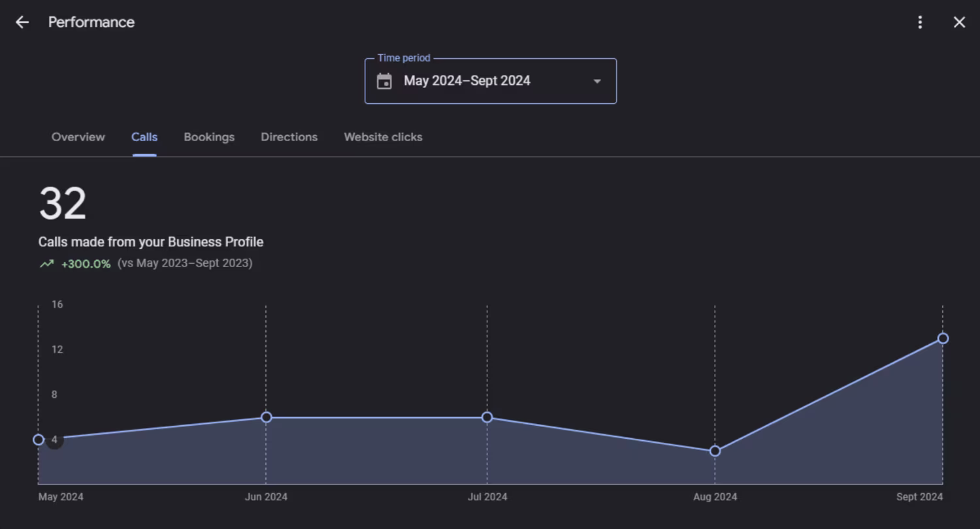The width and height of the screenshot is (980, 529).
Task: Open the May 2024–Sept 2024 period selector
Action: pyautogui.click(x=491, y=81)
